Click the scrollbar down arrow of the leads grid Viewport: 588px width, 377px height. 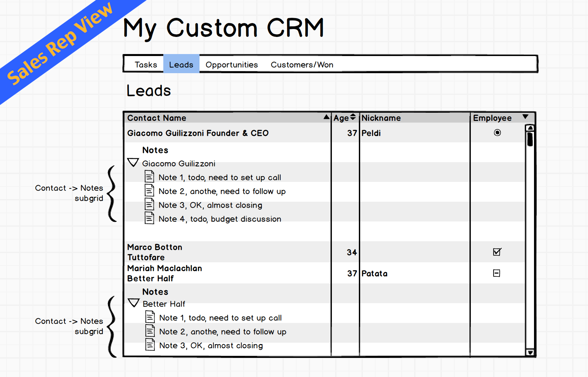[x=530, y=352]
